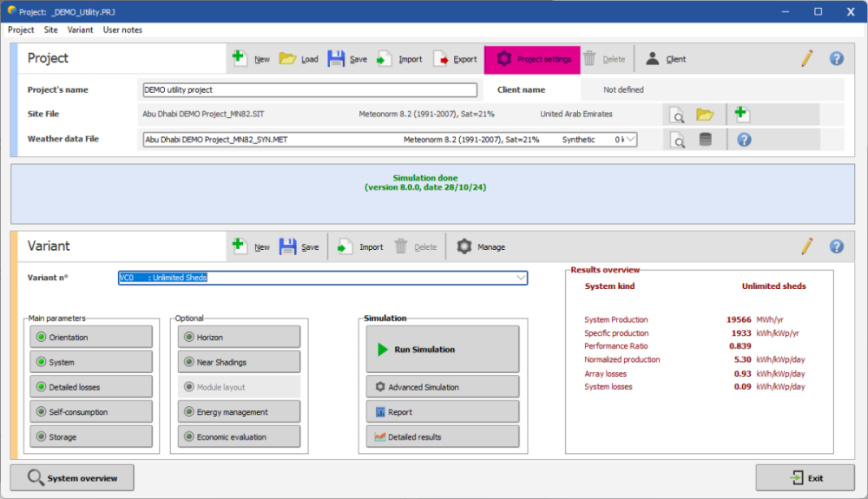Click the Site File magnifier view icon
The height and width of the screenshot is (499, 868).
click(x=677, y=115)
